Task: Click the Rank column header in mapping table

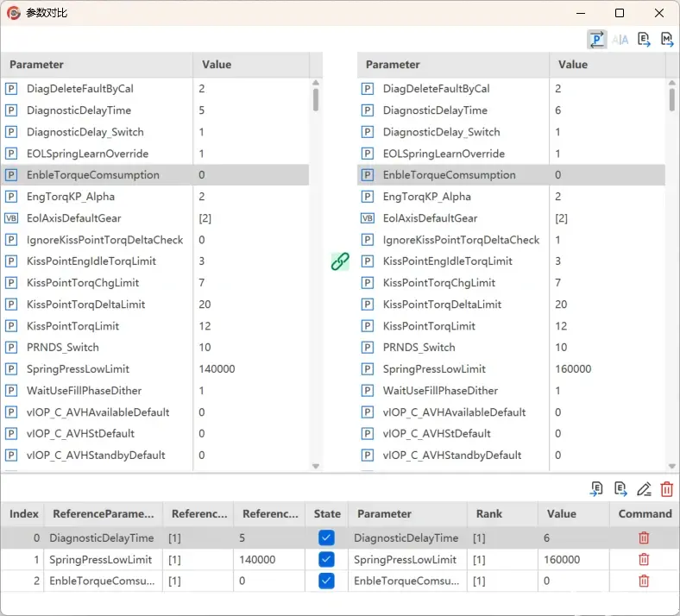Action: [x=502, y=513]
